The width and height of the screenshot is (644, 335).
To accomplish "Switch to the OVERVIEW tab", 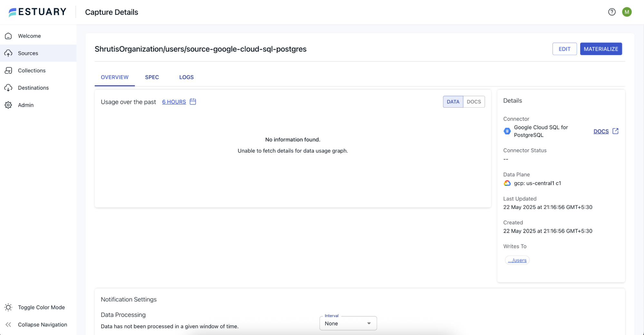I will click(115, 77).
